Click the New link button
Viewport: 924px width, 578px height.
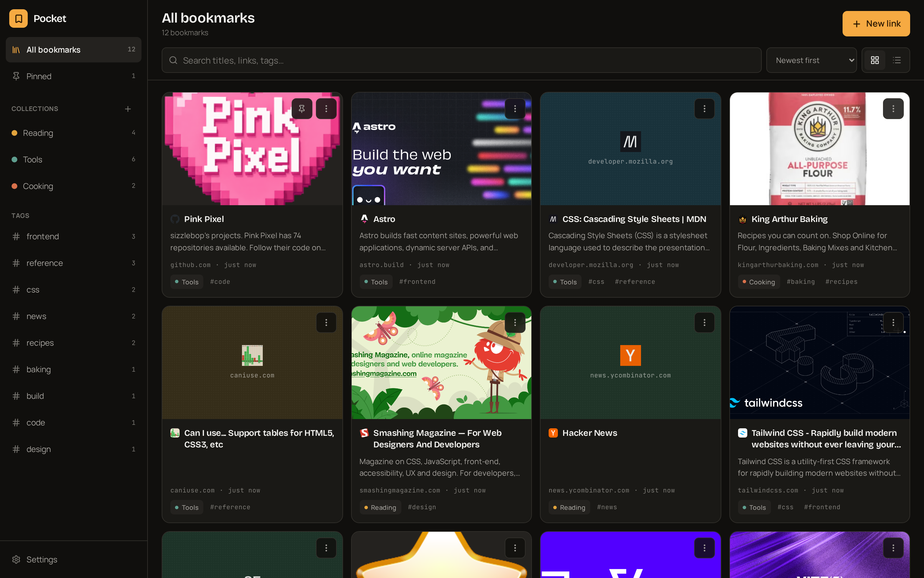click(x=876, y=24)
